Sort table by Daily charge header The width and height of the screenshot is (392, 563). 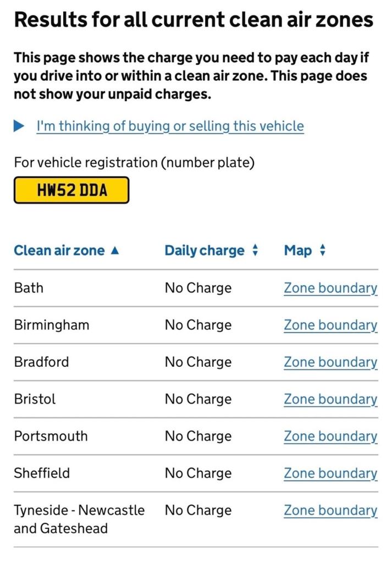(205, 251)
